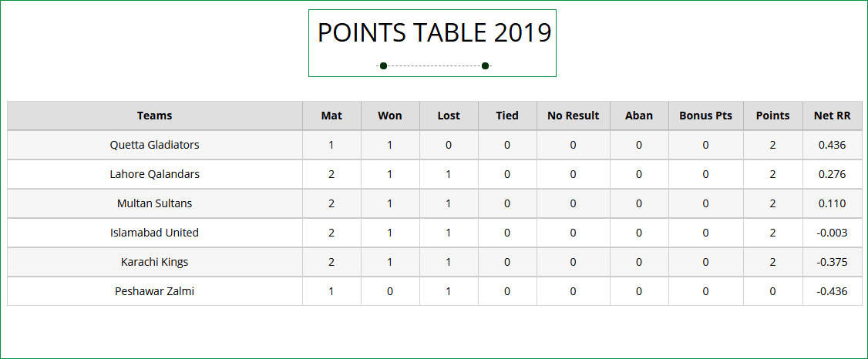Click the Tied column header
The height and width of the screenshot is (359, 868).
click(507, 116)
